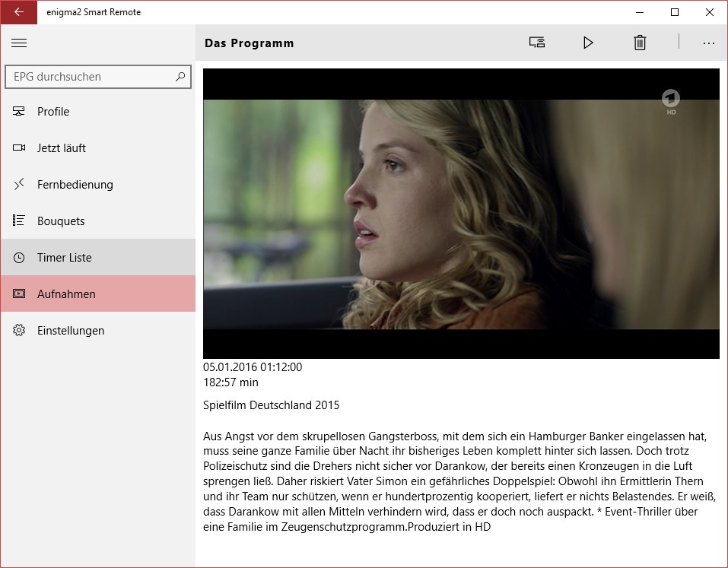Click the EPG durchsuchen search field
The width and height of the screenshot is (728, 568).
click(x=91, y=76)
